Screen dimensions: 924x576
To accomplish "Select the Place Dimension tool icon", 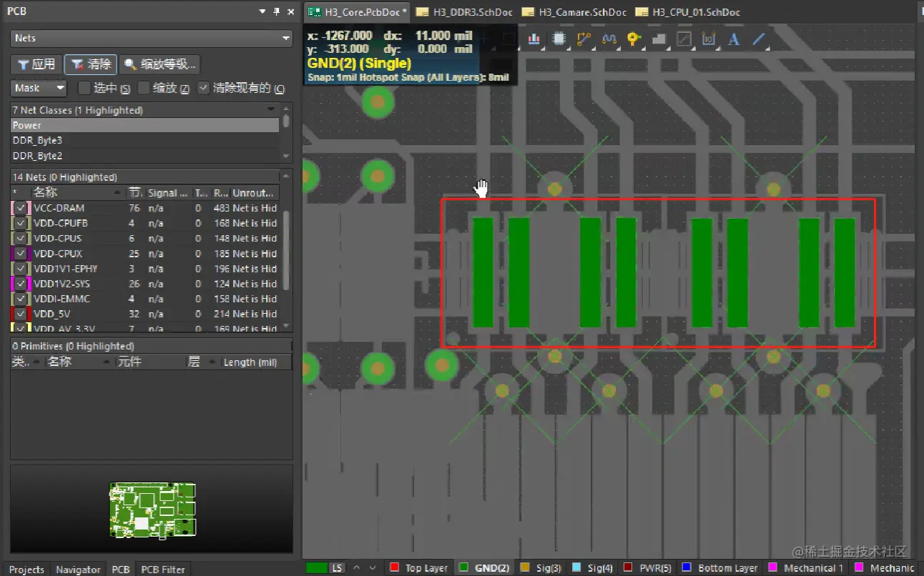I will point(709,39).
